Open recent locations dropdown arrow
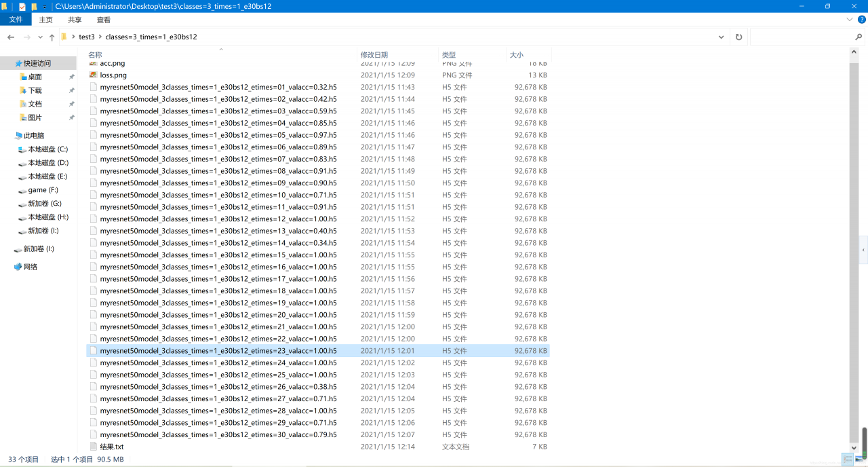The height and width of the screenshot is (467, 868). tap(40, 37)
